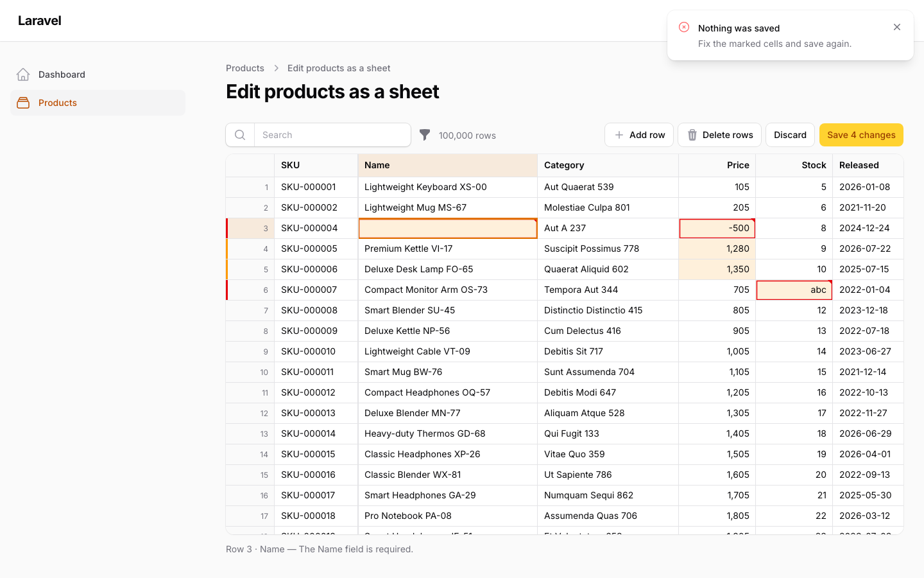924x578 pixels.
Task: Click the Products breadcrumb link
Action: (x=245, y=68)
